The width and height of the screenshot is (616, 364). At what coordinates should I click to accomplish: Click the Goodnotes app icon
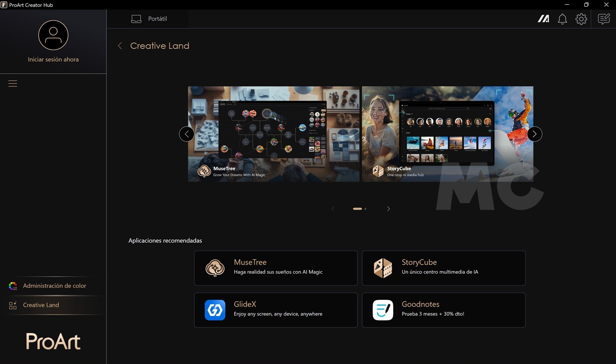[x=383, y=310]
